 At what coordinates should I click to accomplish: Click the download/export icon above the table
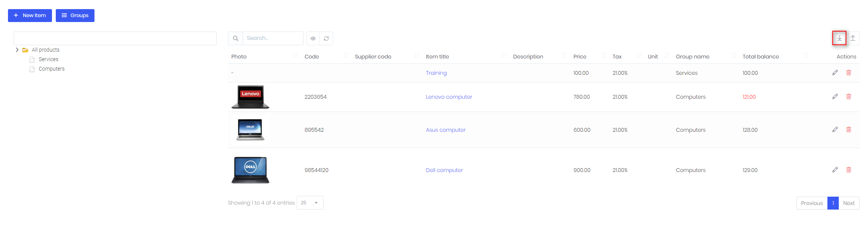point(839,38)
